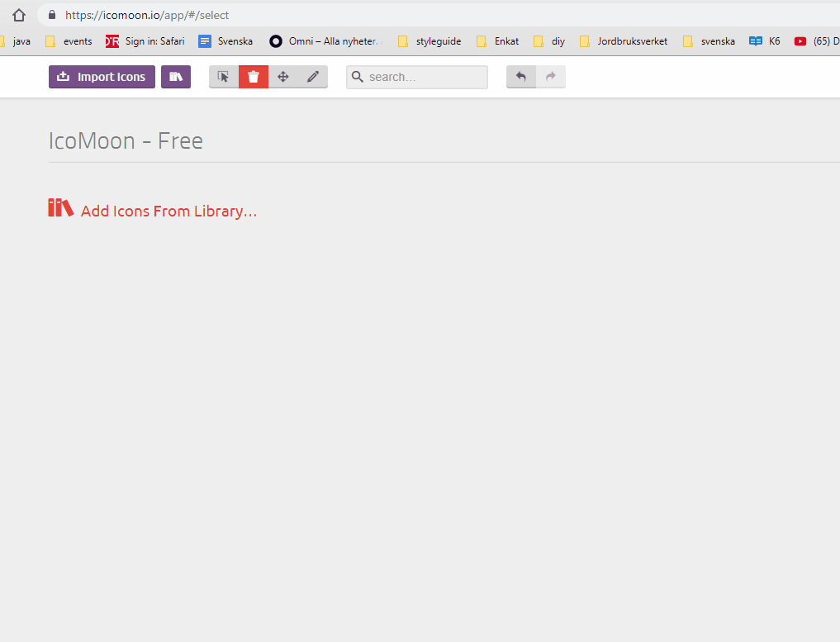Focus the search icons field

[417, 77]
